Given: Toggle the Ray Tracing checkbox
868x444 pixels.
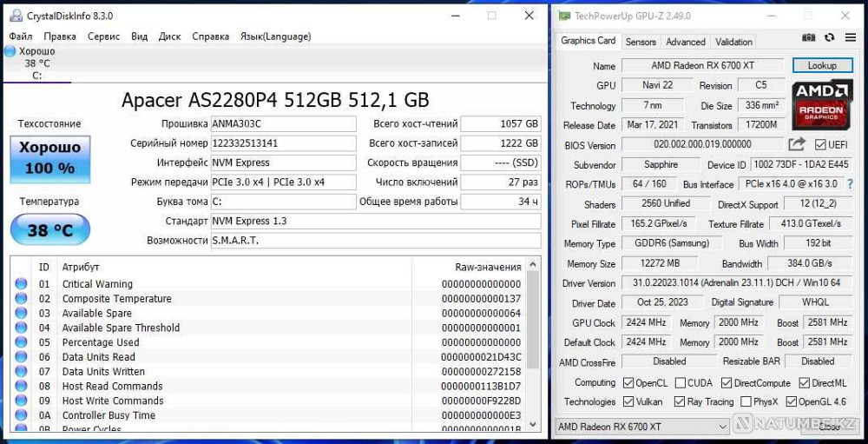Looking at the screenshot, I should 680,401.
